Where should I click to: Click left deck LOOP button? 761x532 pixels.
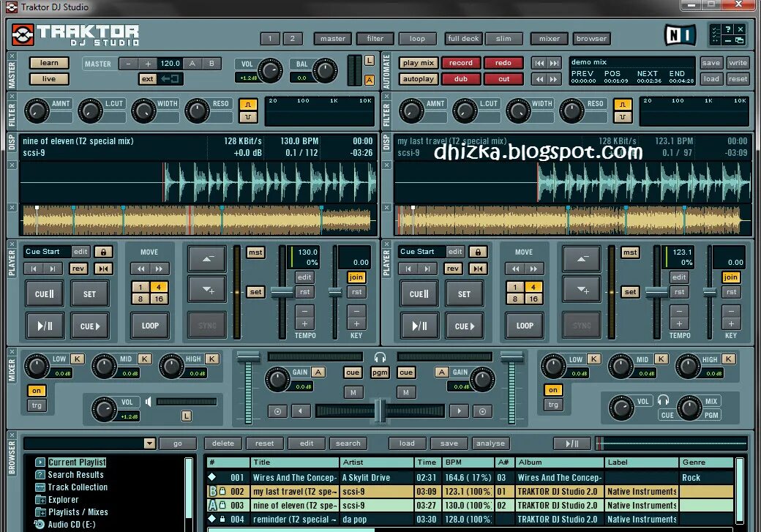(x=150, y=326)
